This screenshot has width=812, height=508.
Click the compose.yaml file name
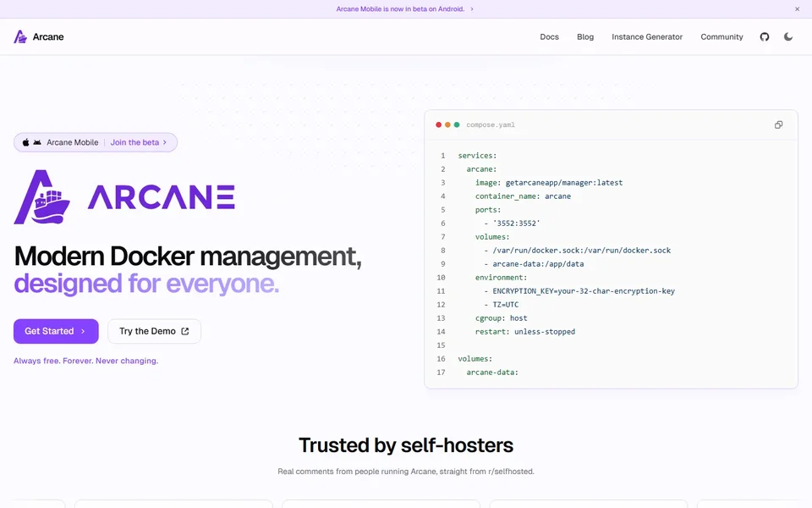tap(491, 125)
